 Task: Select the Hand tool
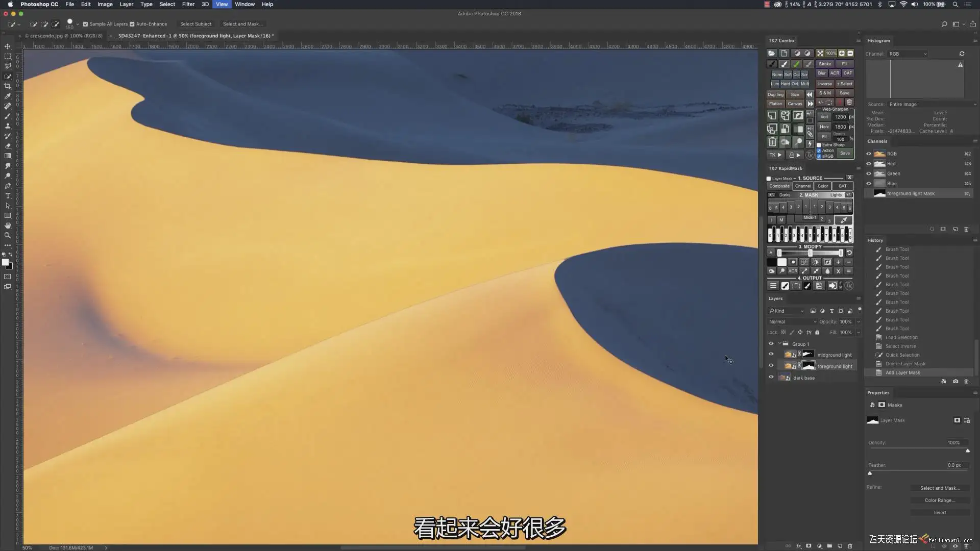click(8, 226)
